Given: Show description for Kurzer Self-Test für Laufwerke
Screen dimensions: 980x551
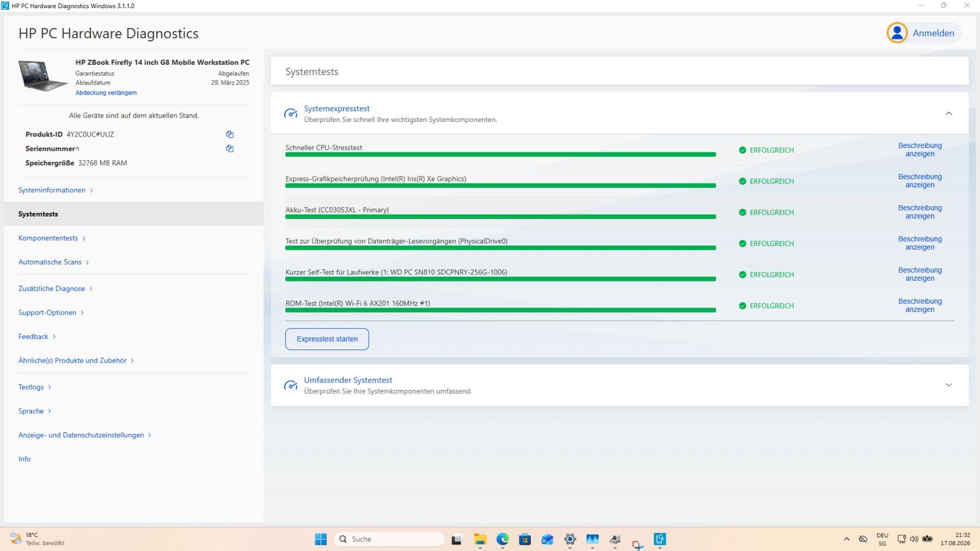Looking at the screenshot, I should point(920,274).
